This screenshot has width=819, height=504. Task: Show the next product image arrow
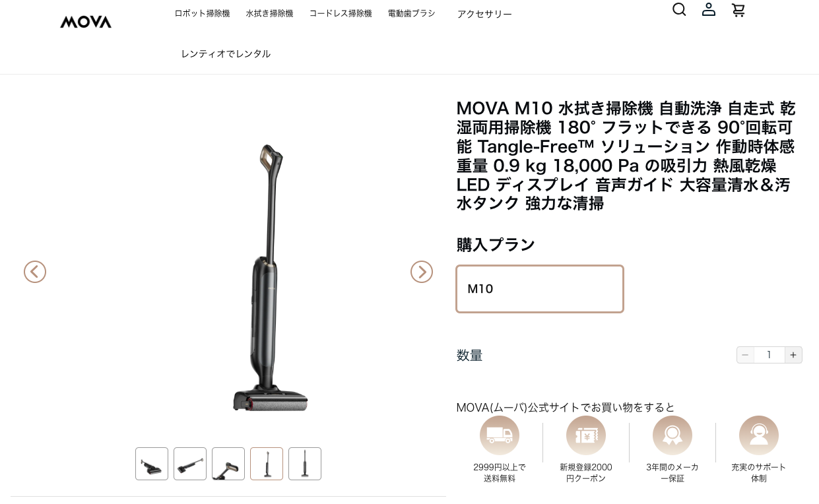click(x=422, y=272)
